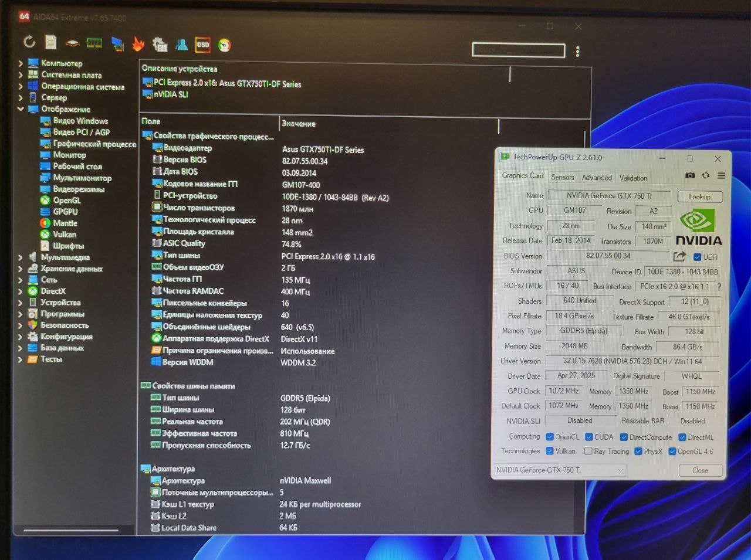751x560 pixels.
Task: Select Видео Windows in the tree
Action: [80, 121]
